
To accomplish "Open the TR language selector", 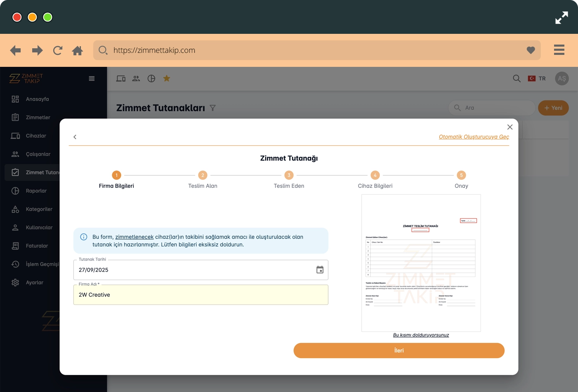I will pyautogui.click(x=537, y=78).
